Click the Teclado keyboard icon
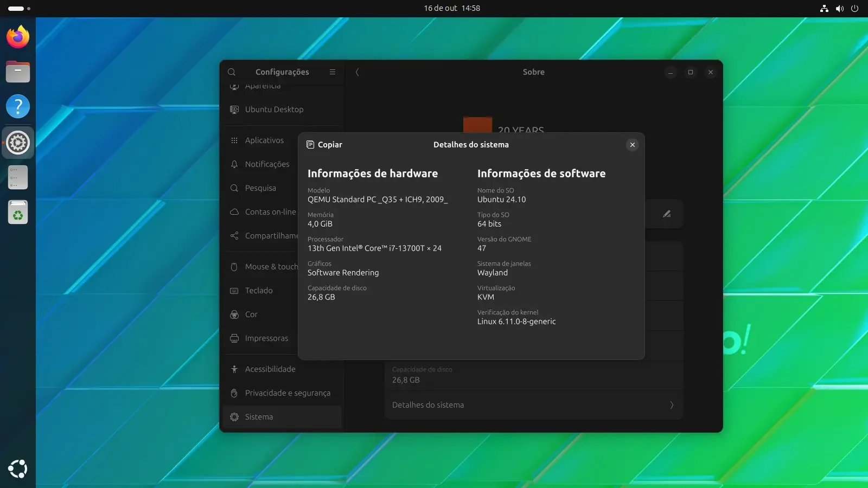868x488 pixels. pos(234,291)
